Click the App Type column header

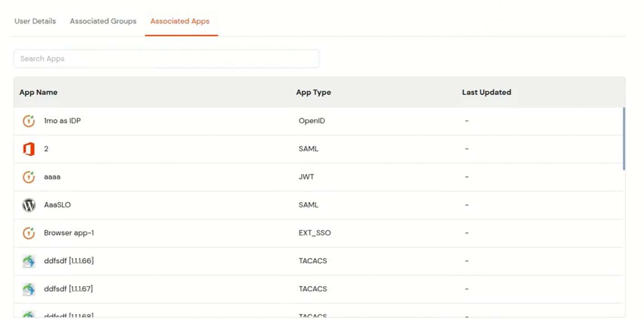314,92
